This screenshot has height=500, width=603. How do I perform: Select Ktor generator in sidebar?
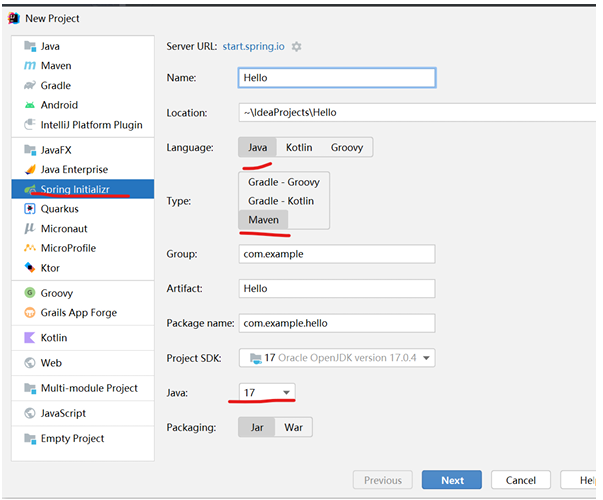click(83, 268)
